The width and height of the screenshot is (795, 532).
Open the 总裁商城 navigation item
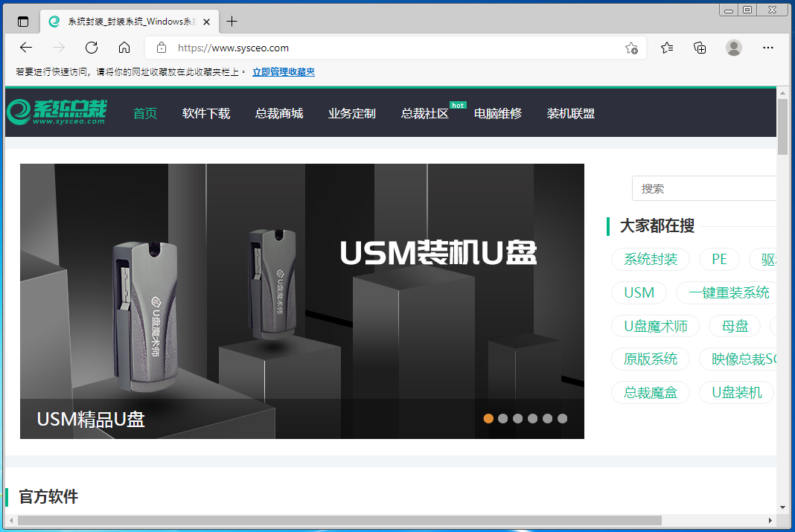[279, 114]
